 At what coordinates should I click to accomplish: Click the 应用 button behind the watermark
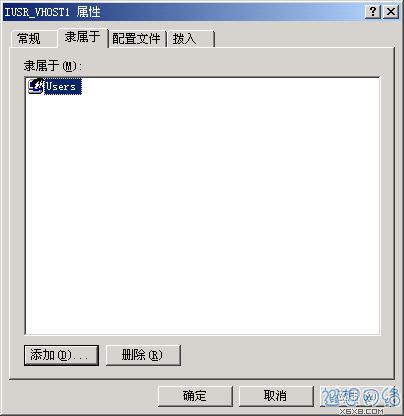pyautogui.click(x=359, y=396)
